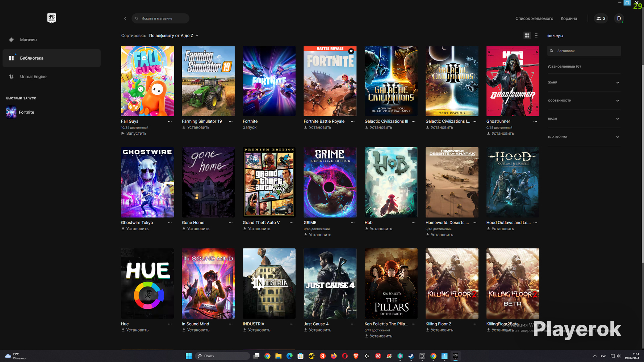Install Ken Follett's The Pillars game

(x=379, y=336)
